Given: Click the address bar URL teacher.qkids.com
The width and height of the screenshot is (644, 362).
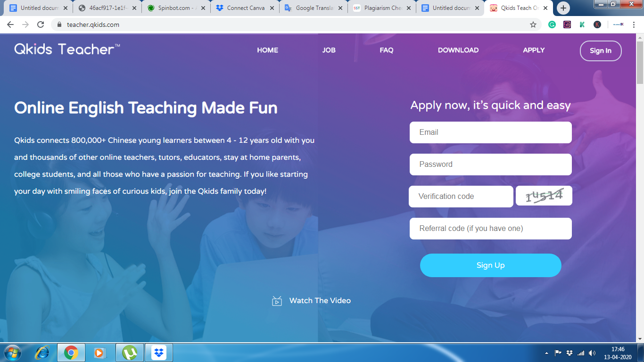Looking at the screenshot, I should 93,25.
